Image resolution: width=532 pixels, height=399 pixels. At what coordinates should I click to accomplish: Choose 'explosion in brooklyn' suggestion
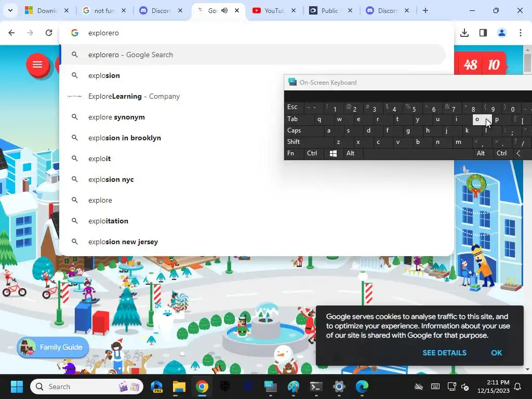click(253, 138)
